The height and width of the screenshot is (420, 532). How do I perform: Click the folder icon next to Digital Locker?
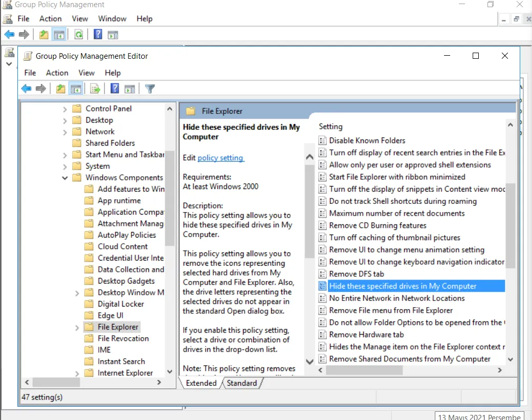pos(89,304)
